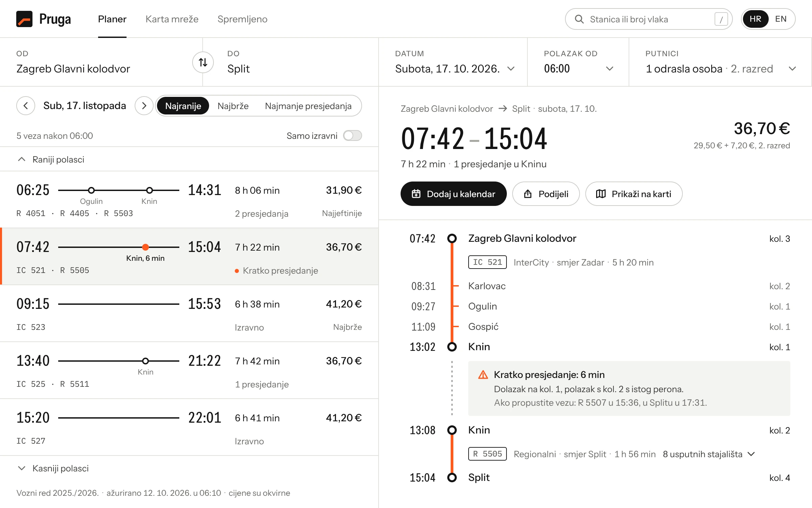Sort by Najmanje presjedanja
Viewport: 812px width, 508px height.
tap(308, 106)
